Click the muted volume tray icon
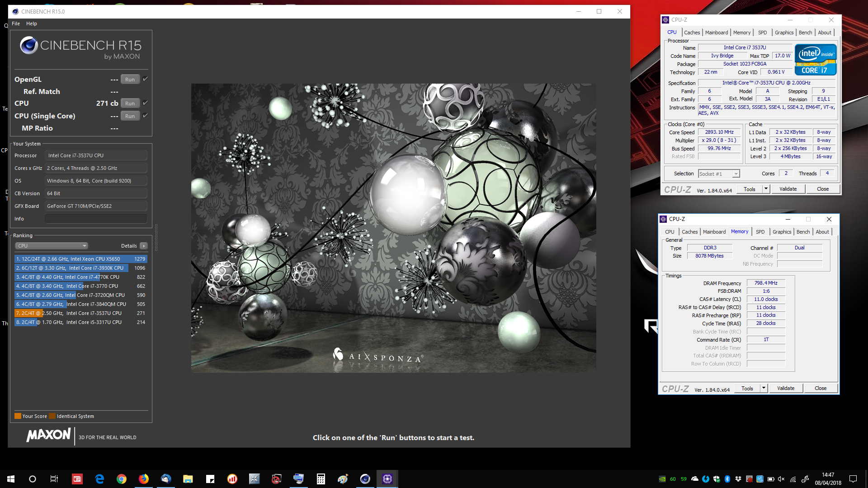The height and width of the screenshot is (488, 868). [782, 479]
